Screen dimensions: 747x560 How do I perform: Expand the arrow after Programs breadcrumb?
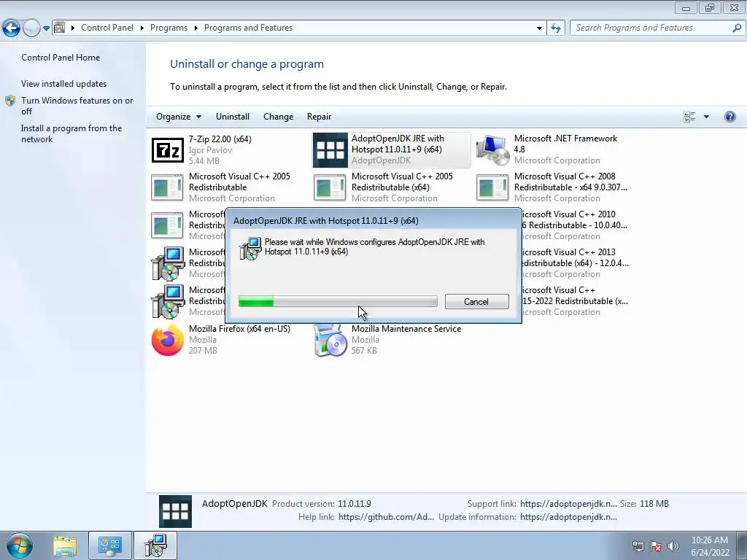click(196, 28)
